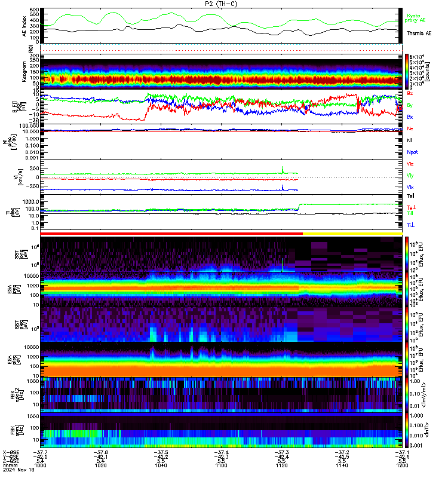Viewport: 448px width, 478px height.
Task: Click the 1020 time-axis tick label
Action: coord(100,465)
